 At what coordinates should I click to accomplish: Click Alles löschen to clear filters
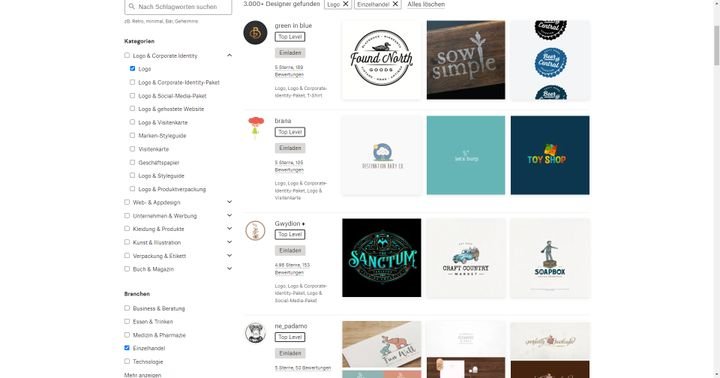click(x=426, y=4)
